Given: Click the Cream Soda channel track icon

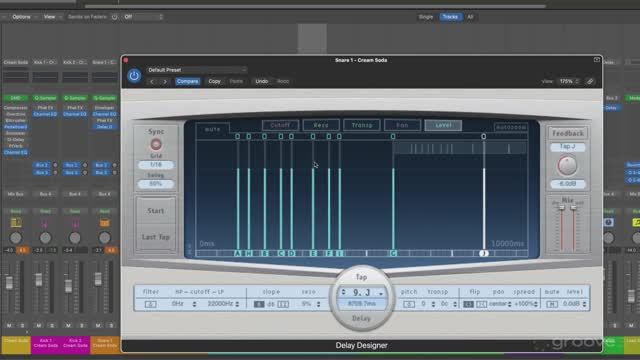Looking at the screenshot, I should coord(16,223).
